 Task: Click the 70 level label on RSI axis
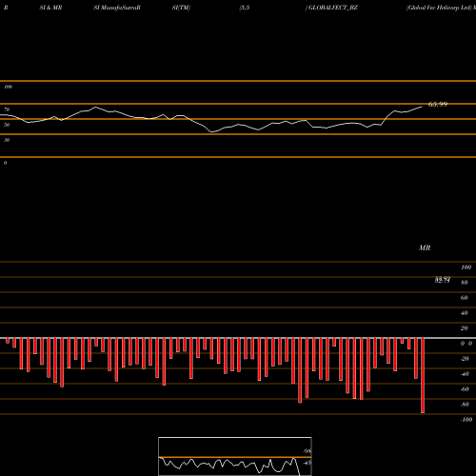point(7,109)
